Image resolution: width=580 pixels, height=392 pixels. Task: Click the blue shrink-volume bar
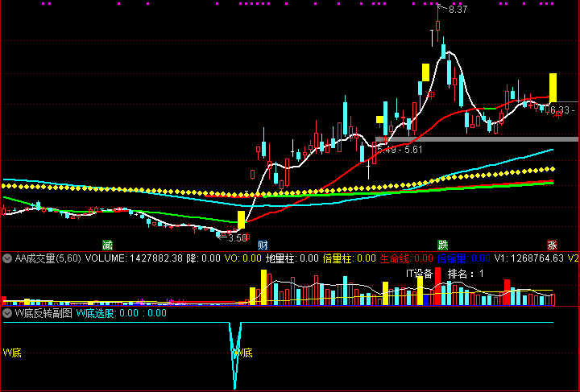click(x=426, y=299)
